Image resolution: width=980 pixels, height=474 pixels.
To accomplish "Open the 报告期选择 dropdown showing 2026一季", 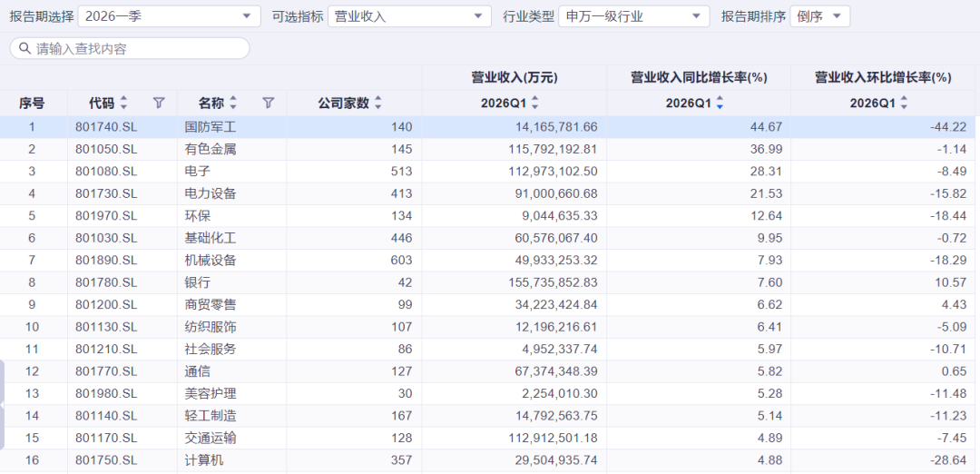I will tap(170, 17).
